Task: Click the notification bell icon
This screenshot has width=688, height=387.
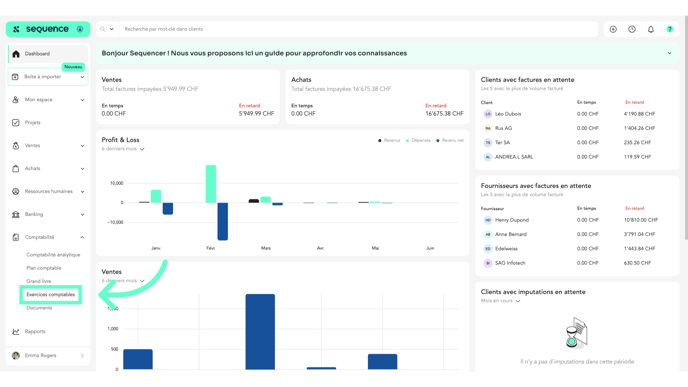Action: (650, 29)
